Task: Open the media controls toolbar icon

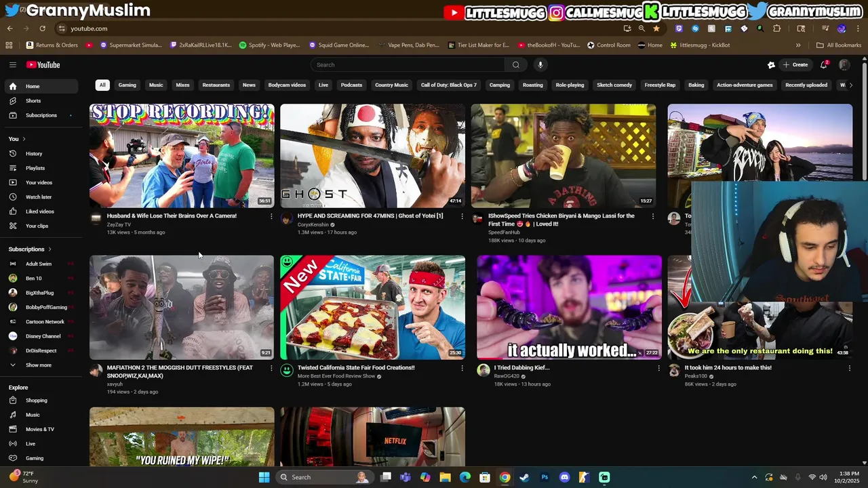Action: (x=825, y=28)
